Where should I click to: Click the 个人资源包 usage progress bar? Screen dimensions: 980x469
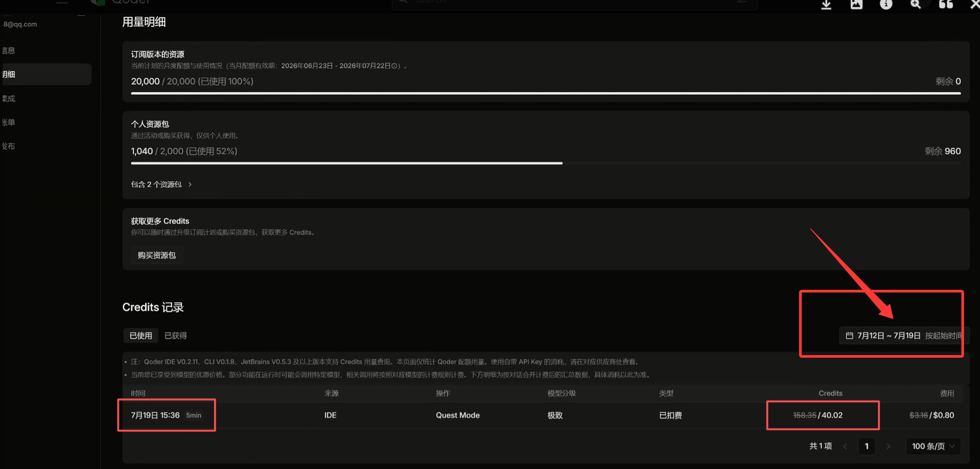(546, 163)
